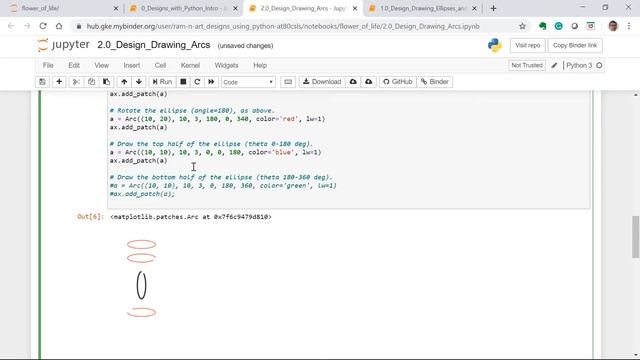Screen dimensions: 640x360
Task: Click the second cloud icon before GitHub
Action: (369, 82)
